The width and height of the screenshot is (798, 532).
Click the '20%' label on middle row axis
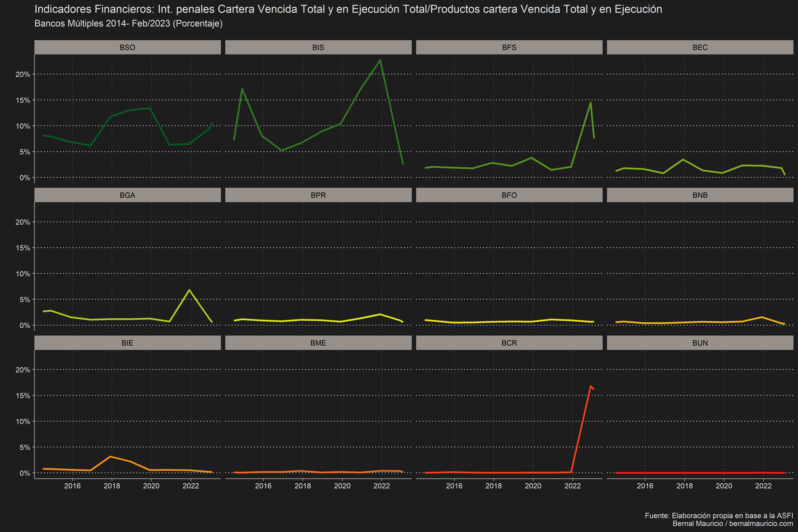click(x=23, y=222)
